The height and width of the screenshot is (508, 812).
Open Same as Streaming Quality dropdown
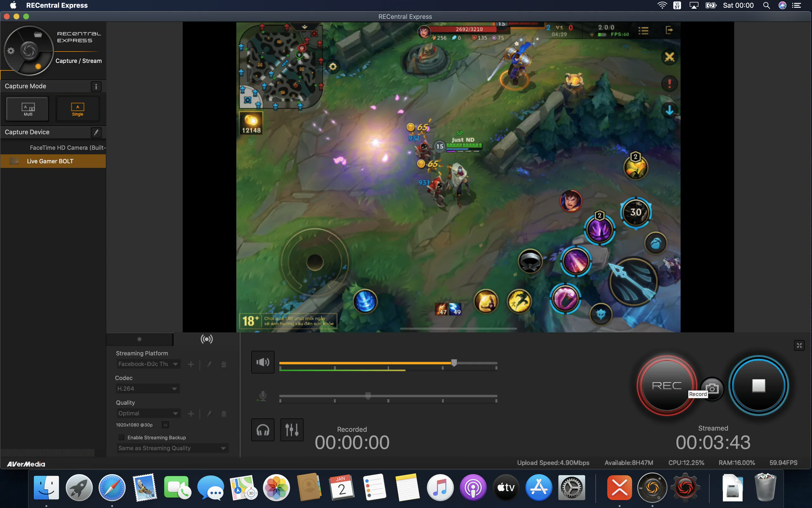(173, 448)
